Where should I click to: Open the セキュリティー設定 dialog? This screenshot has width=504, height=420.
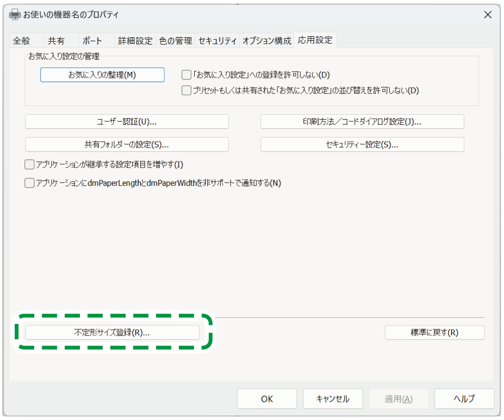coord(362,145)
